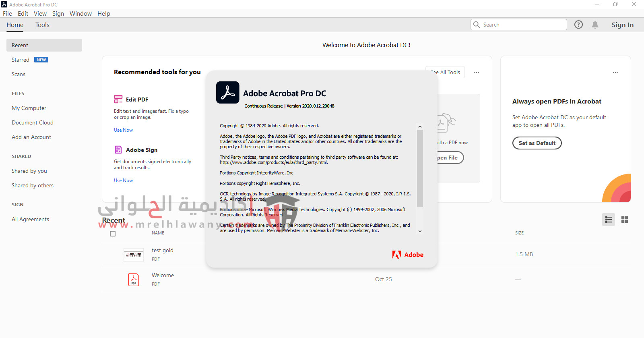Screen dimensions: 644x338
Task: Open the more options menu on default-app card
Action: click(x=615, y=73)
